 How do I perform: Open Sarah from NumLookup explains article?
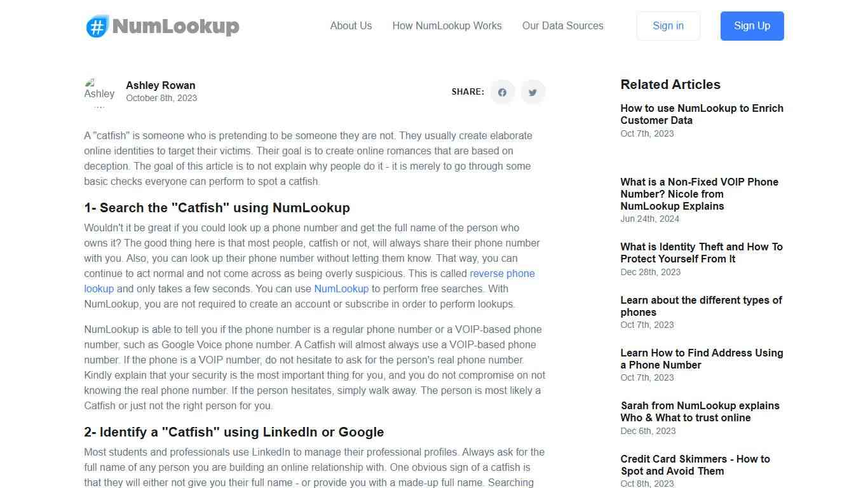point(700,412)
